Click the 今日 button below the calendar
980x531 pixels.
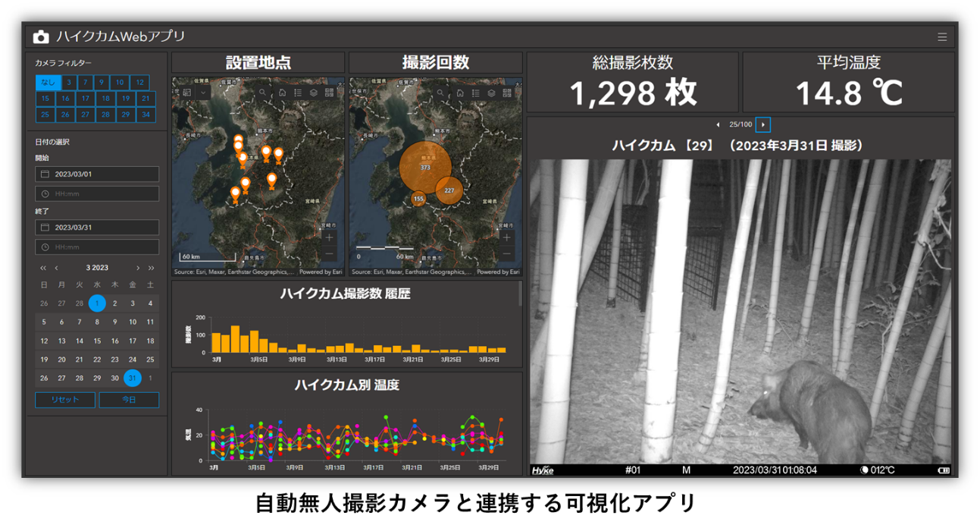tap(129, 400)
